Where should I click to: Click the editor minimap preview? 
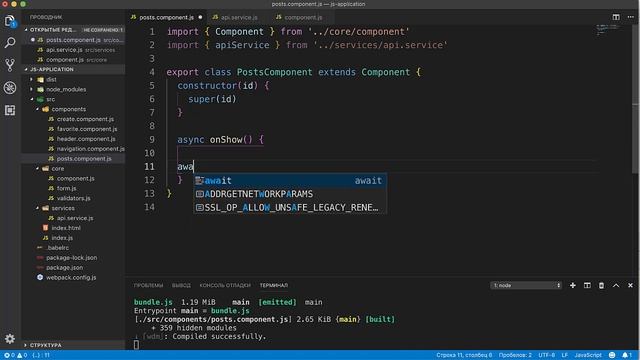607,29
